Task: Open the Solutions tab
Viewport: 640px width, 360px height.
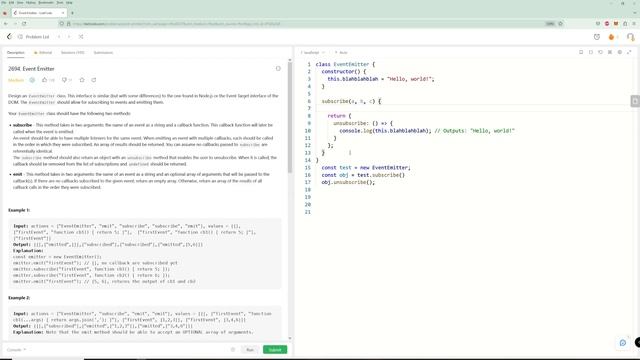Action: 73,53
